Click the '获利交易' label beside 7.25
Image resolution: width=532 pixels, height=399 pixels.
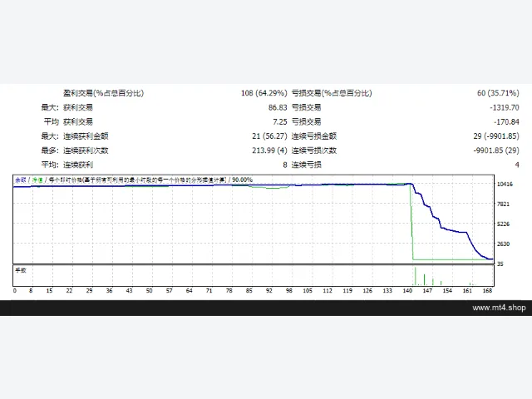78,122
